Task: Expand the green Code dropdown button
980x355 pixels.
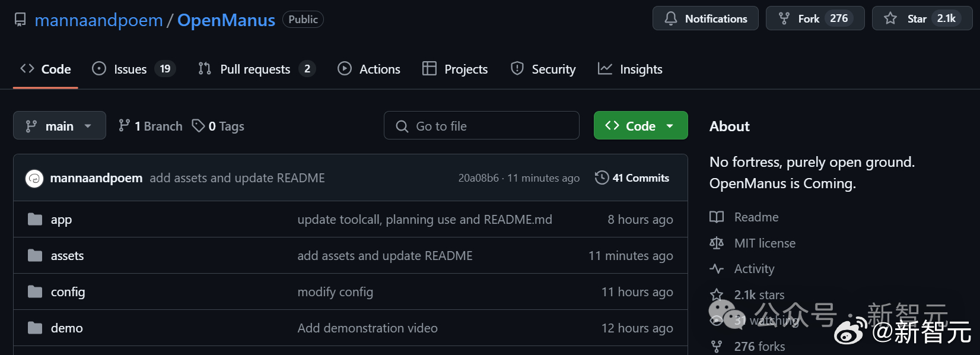Action: point(640,126)
